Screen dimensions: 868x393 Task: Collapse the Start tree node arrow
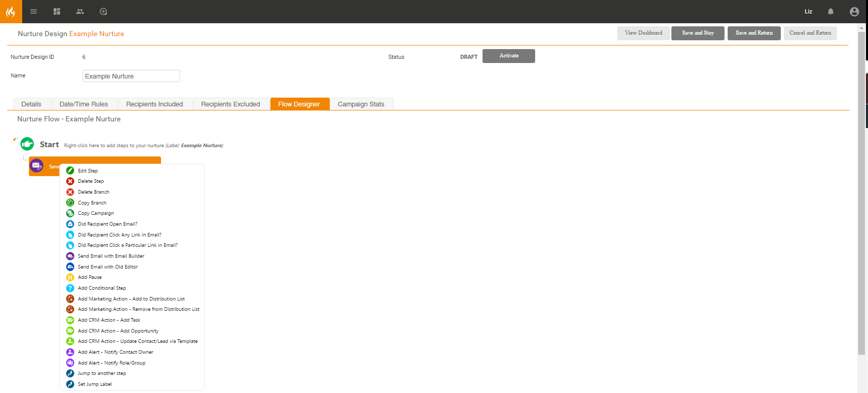[x=15, y=139]
